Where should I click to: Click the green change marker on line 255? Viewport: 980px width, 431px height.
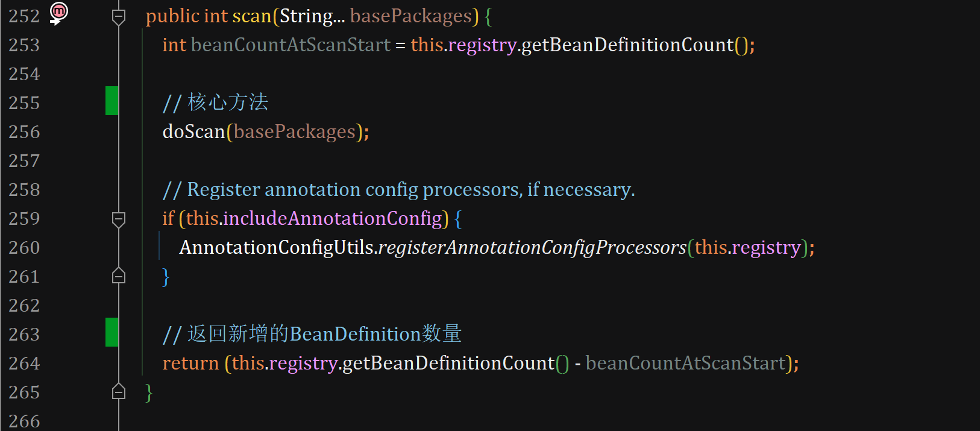(x=112, y=101)
